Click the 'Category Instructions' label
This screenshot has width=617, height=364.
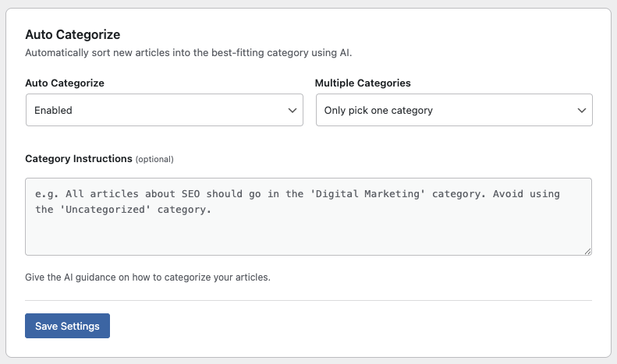click(79, 159)
